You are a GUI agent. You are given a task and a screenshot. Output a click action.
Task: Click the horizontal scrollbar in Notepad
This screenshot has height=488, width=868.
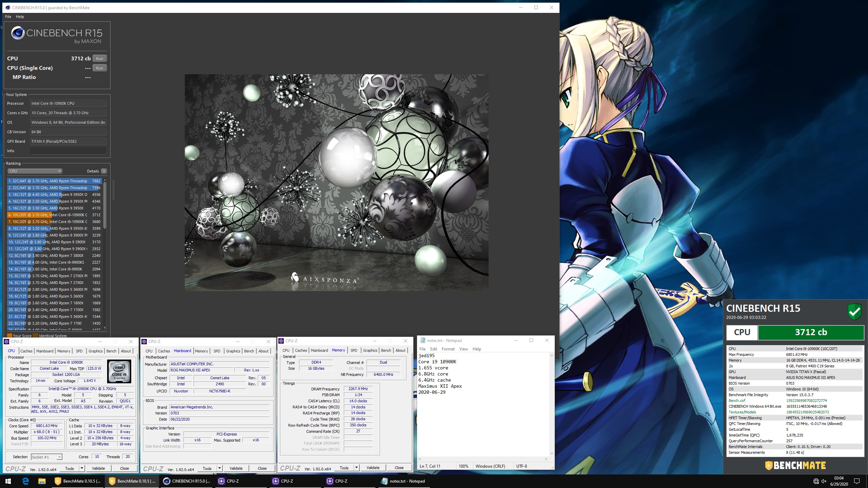(x=483, y=459)
